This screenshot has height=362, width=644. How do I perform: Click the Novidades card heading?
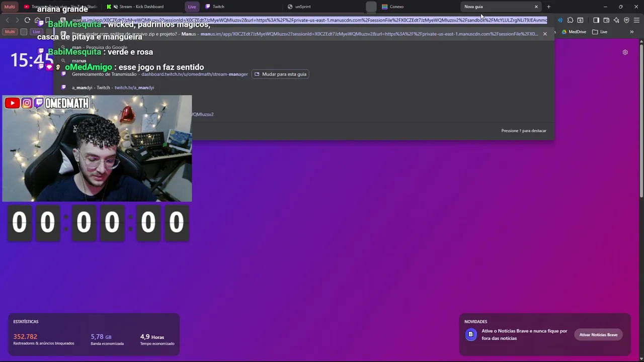coord(475,321)
